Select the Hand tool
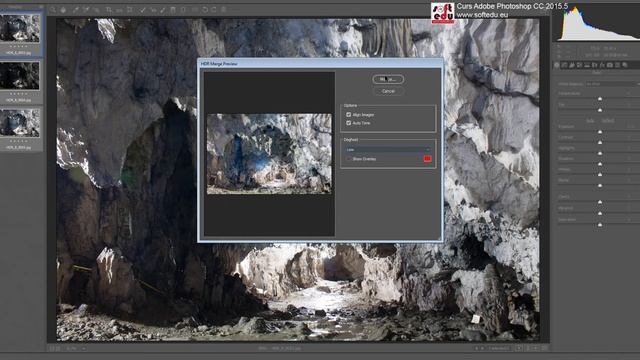The image size is (640, 360). click(63, 10)
